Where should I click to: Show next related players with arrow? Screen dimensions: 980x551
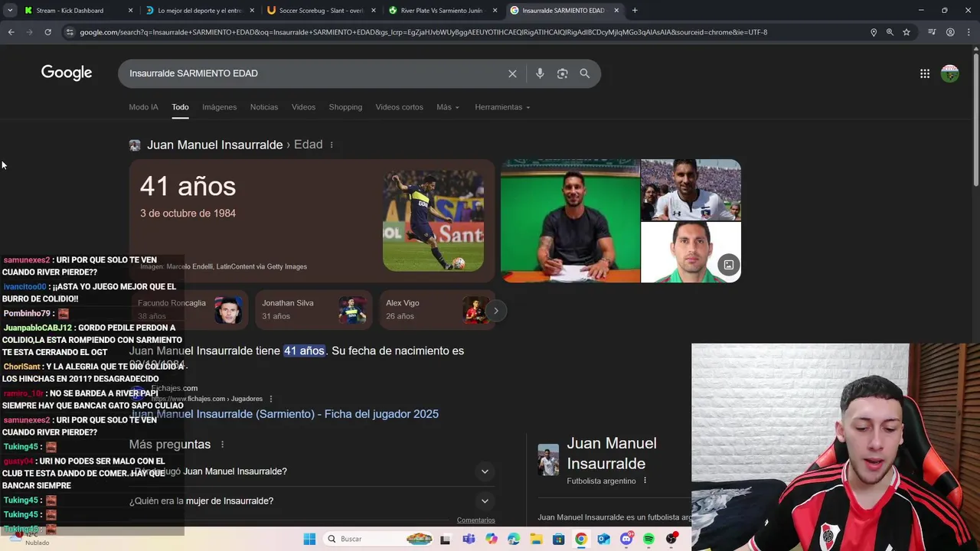[x=495, y=311]
